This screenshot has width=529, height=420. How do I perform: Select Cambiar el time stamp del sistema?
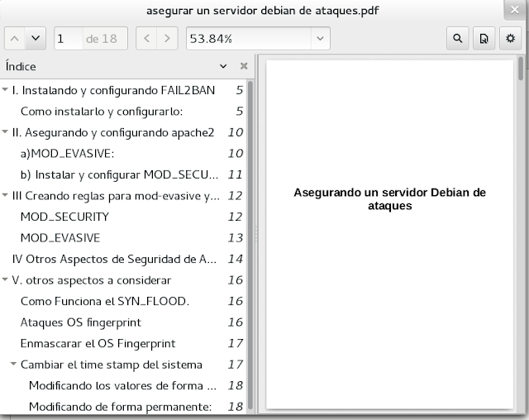coord(112,365)
